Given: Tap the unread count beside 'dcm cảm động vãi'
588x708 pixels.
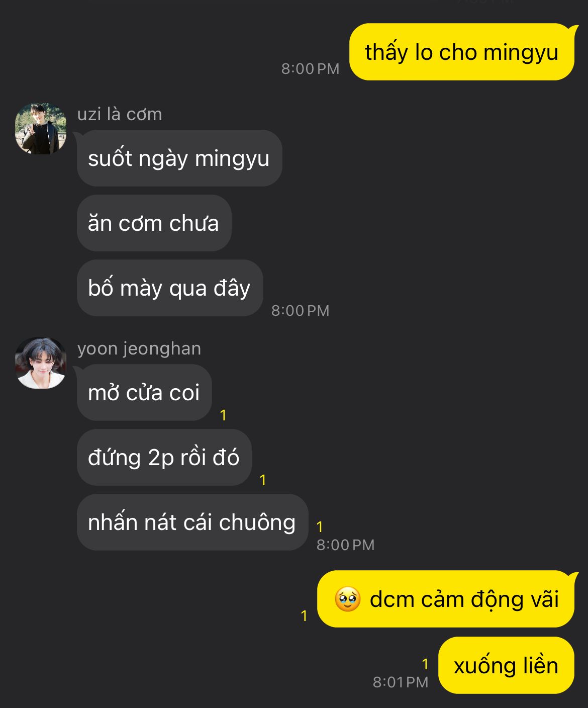Looking at the screenshot, I should [x=304, y=615].
